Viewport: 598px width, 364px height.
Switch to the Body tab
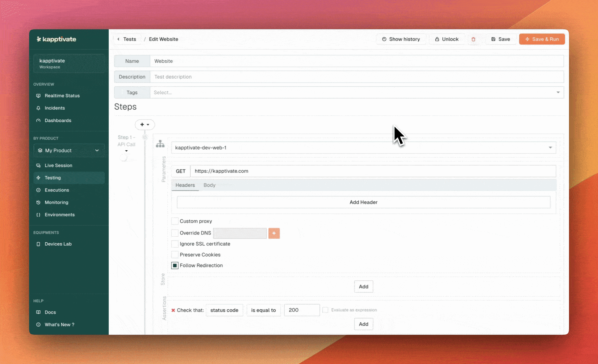(209, 185)
